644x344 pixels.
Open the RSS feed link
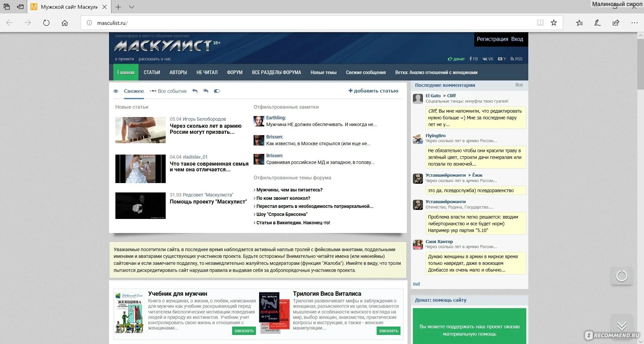[x=517, y=59]
